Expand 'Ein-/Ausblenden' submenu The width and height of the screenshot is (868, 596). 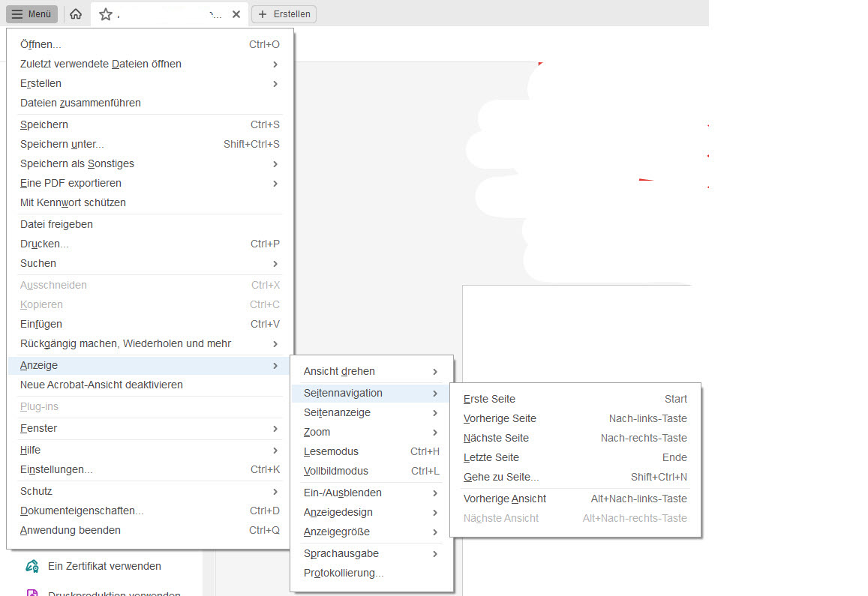[x=371, y=493]
